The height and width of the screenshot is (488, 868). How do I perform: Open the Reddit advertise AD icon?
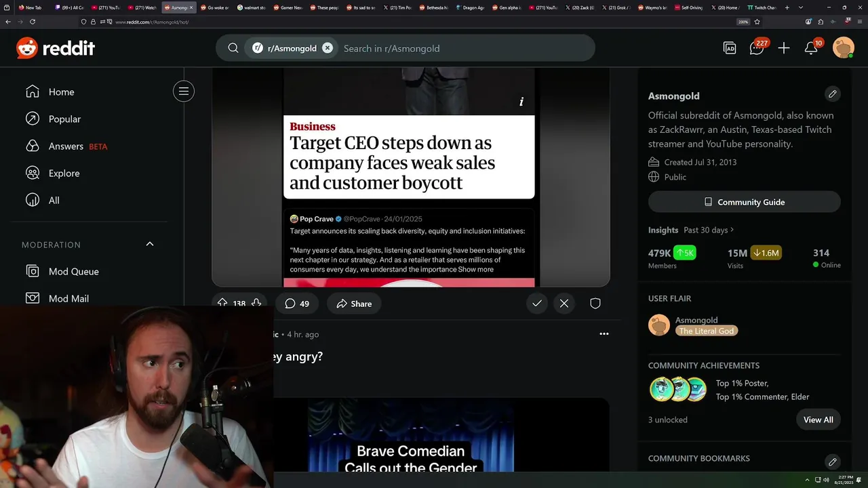click(730, 48)
